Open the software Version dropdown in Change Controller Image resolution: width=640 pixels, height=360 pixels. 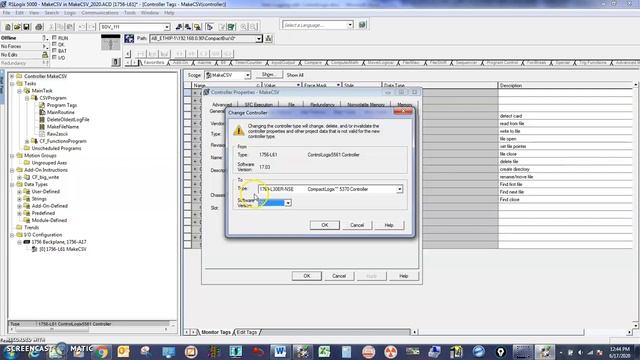click(x=288, y=203)
